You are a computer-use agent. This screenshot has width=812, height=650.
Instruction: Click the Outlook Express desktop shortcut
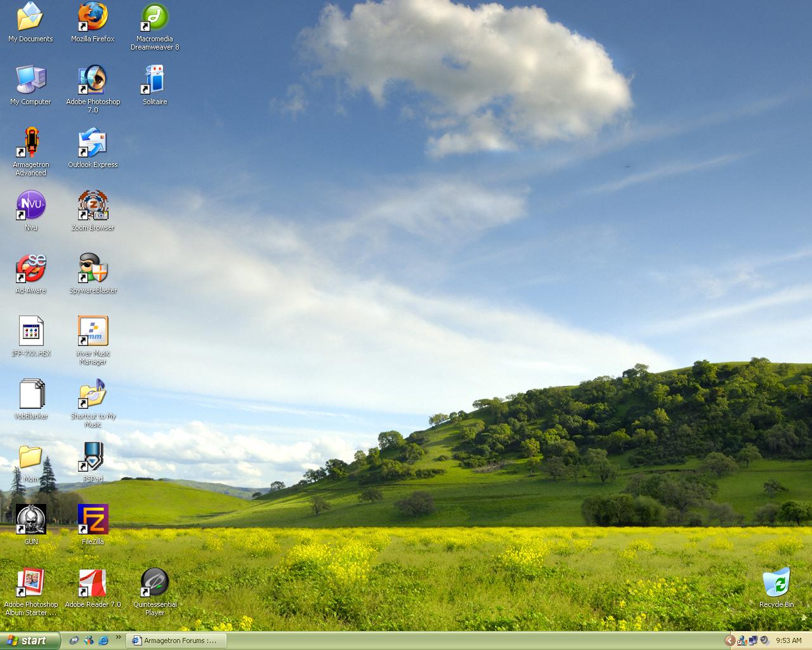point(93,143)
